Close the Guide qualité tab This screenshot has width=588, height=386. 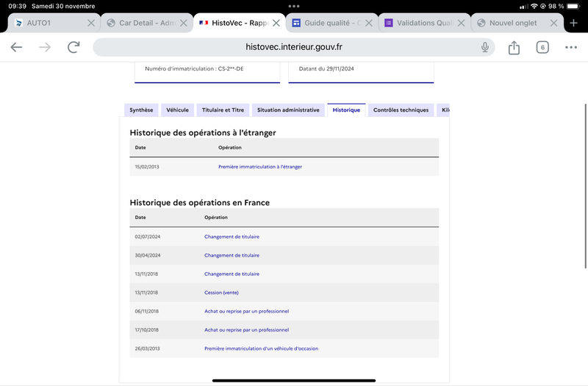[x=369, y=23]
